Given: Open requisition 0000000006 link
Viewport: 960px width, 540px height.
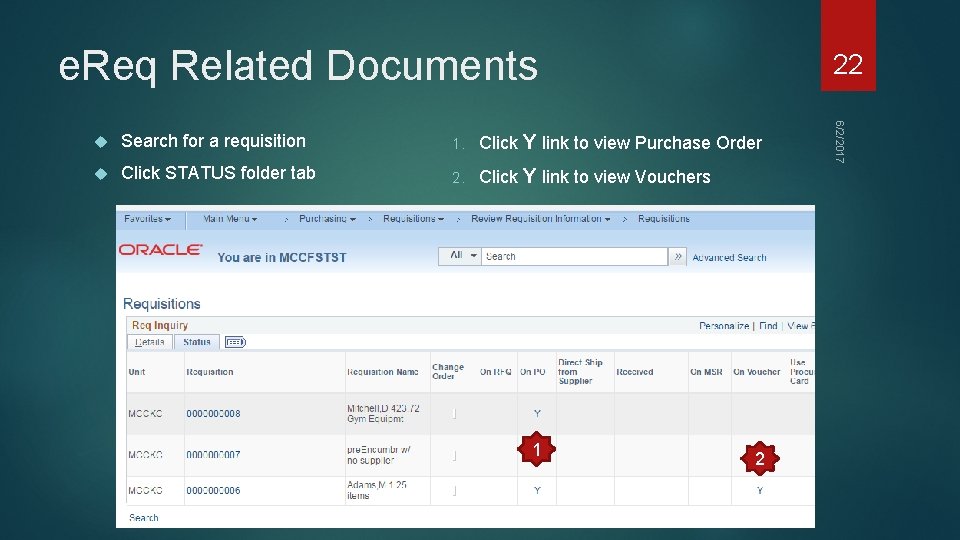Looking at the screenshot, I should pos(213,490).
